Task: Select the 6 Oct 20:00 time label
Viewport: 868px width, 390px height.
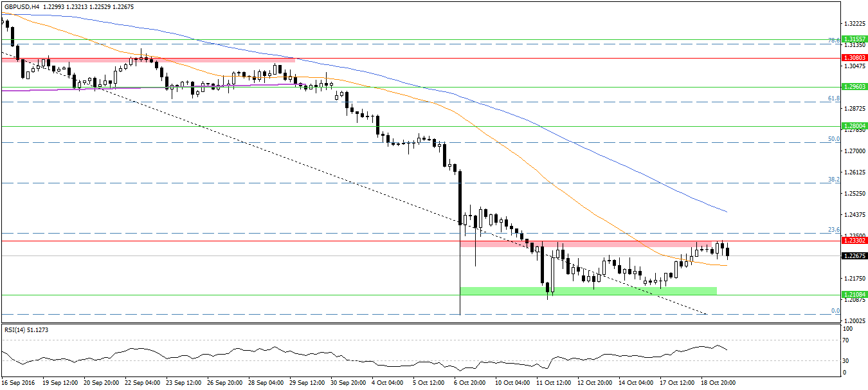Action: [x=469, y=382]
